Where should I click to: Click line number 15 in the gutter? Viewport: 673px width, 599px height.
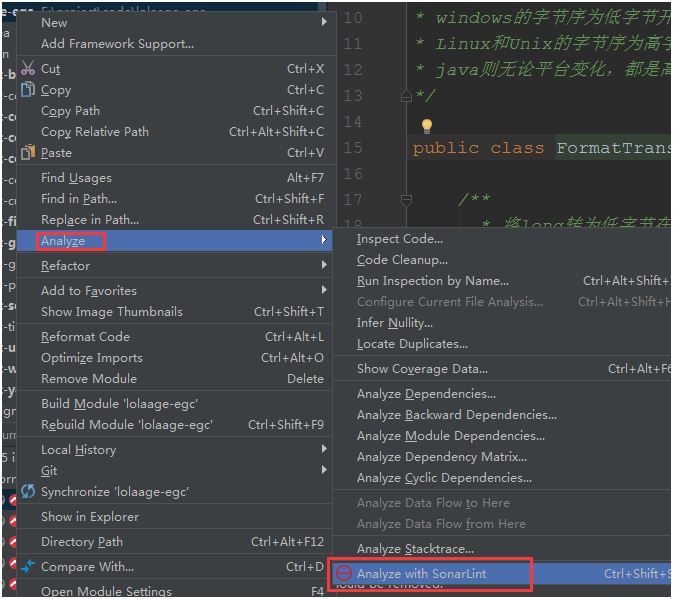tap(353, 148)
